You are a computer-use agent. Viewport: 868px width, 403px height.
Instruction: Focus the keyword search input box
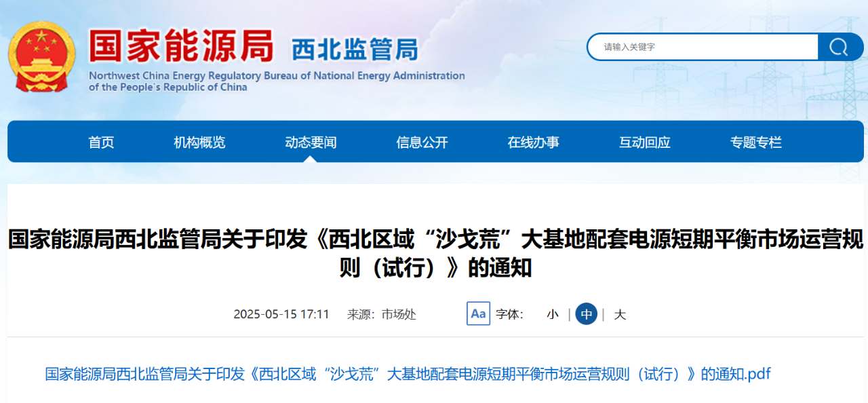[x=702, y=47]
